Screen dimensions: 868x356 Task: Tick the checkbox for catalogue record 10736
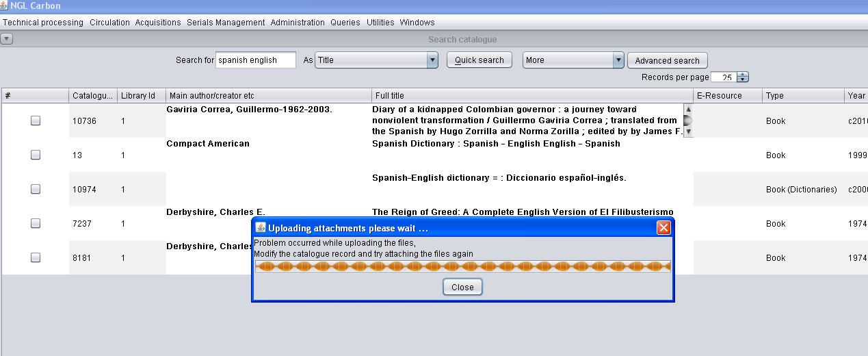36,120
